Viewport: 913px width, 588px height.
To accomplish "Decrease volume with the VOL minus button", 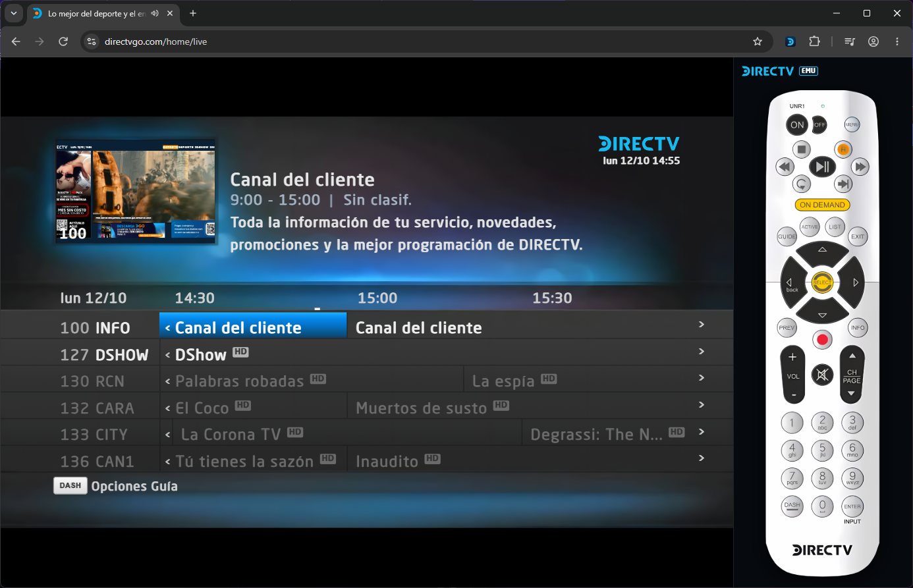I will point(792,394).
